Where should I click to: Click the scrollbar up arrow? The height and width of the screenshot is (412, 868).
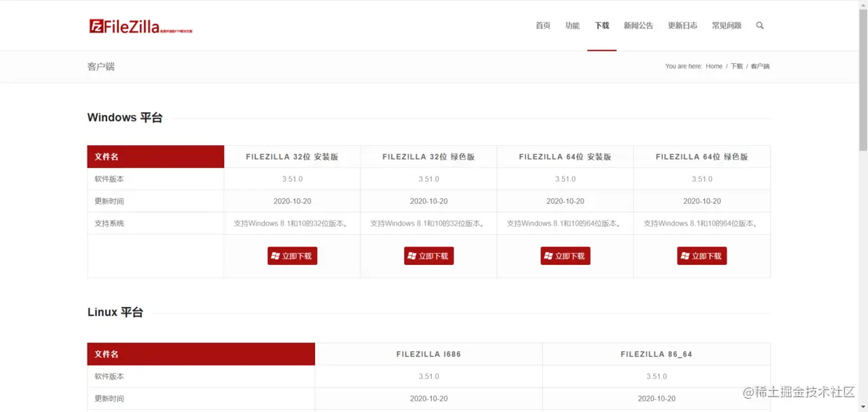(863, 4)
